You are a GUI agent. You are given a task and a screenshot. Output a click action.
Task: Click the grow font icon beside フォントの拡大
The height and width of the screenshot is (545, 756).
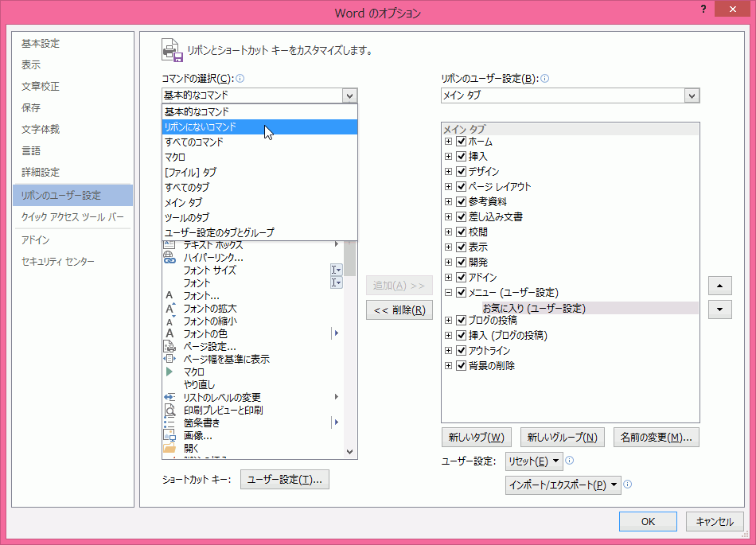tap(170, 308)
